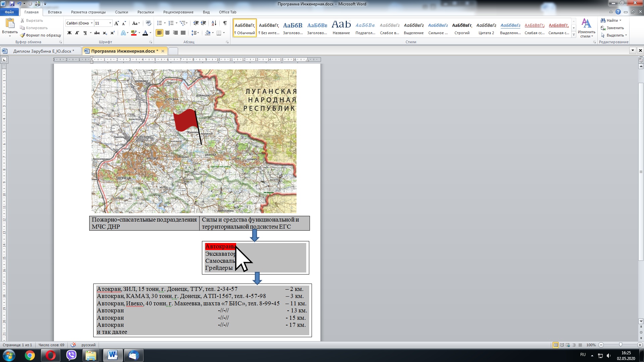Decrease paragraph indent
The height and width of the screenshot is (362, 644).
point(196,23)
